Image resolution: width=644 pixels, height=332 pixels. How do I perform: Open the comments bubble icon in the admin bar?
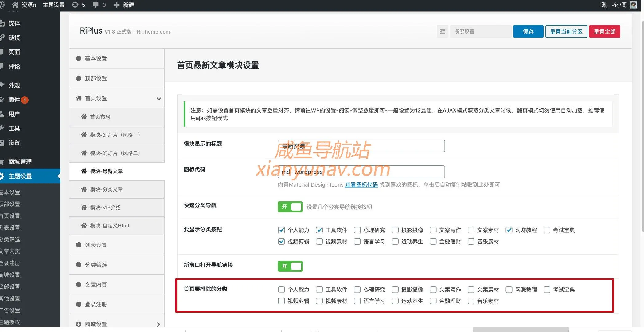coord(96,5)
